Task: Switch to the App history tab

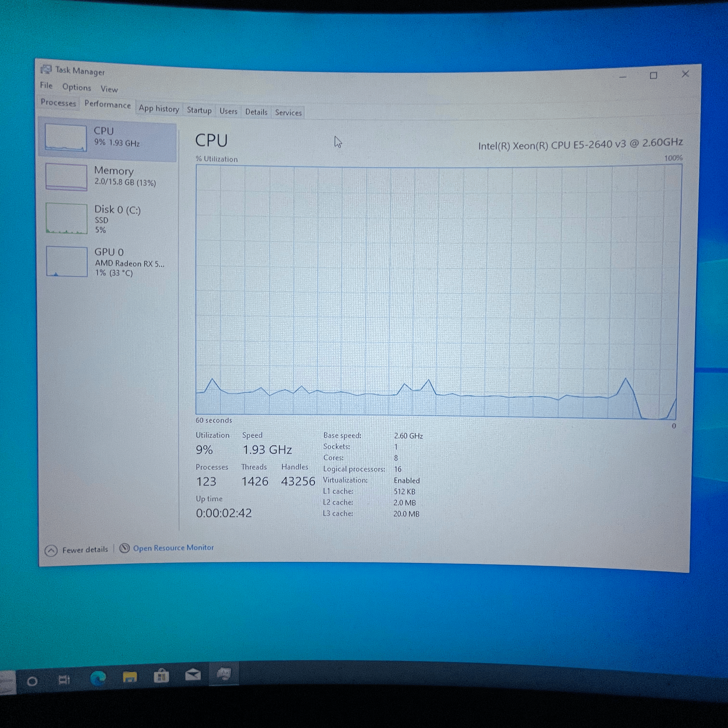Action: tap(159, 108)
